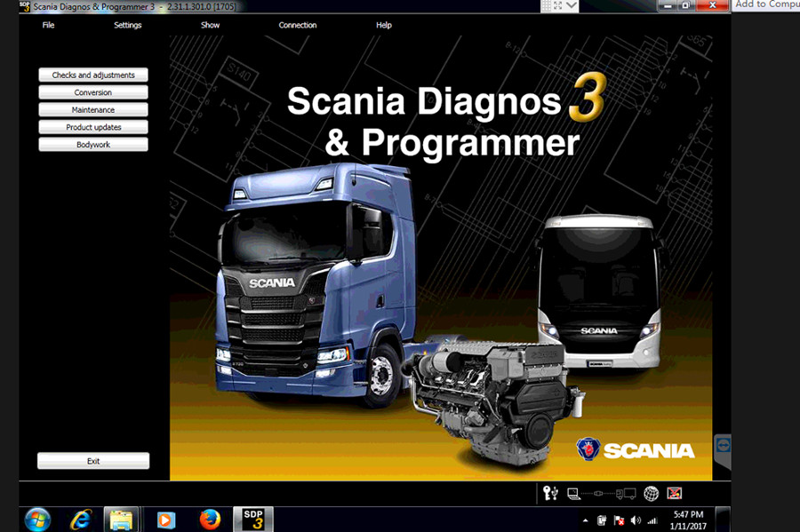Click the TeamViewer side panel tab
This screenshot has width=800, height=532.
(x=723, y=450)
